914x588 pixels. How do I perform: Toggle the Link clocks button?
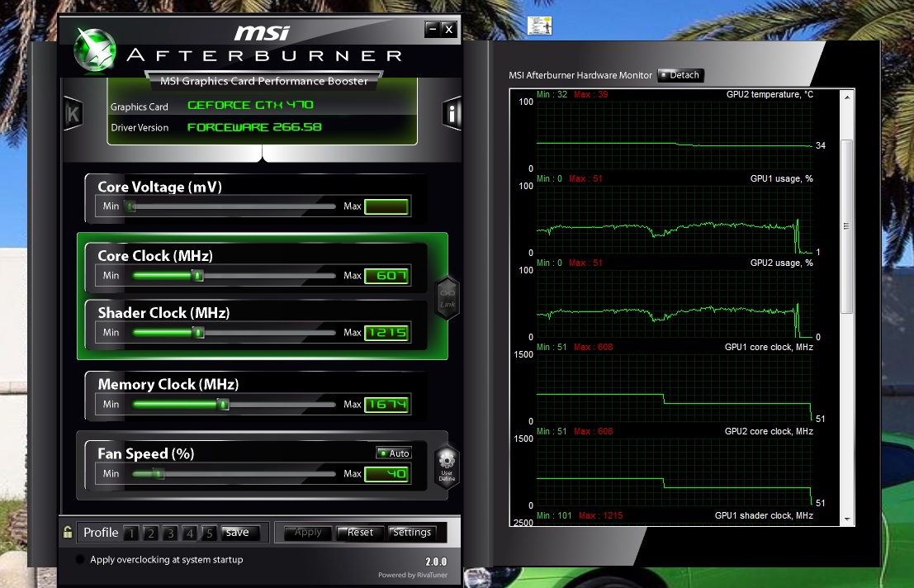click(447, 298)
